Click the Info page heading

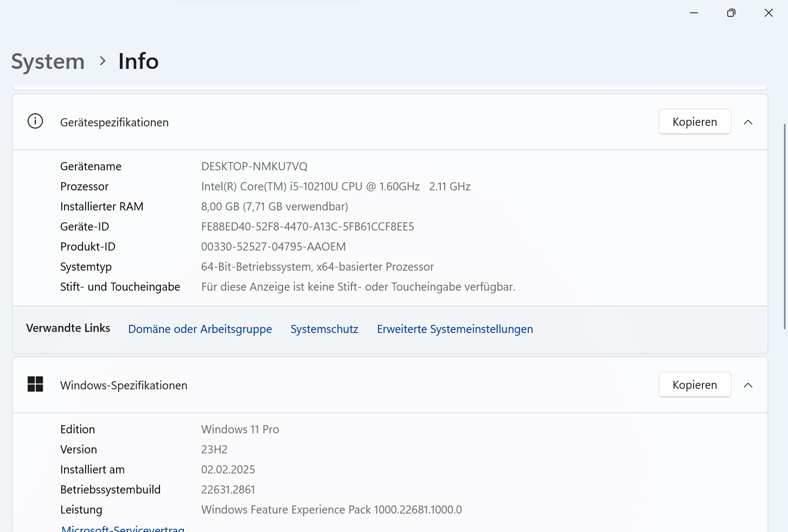click(138, 61)
